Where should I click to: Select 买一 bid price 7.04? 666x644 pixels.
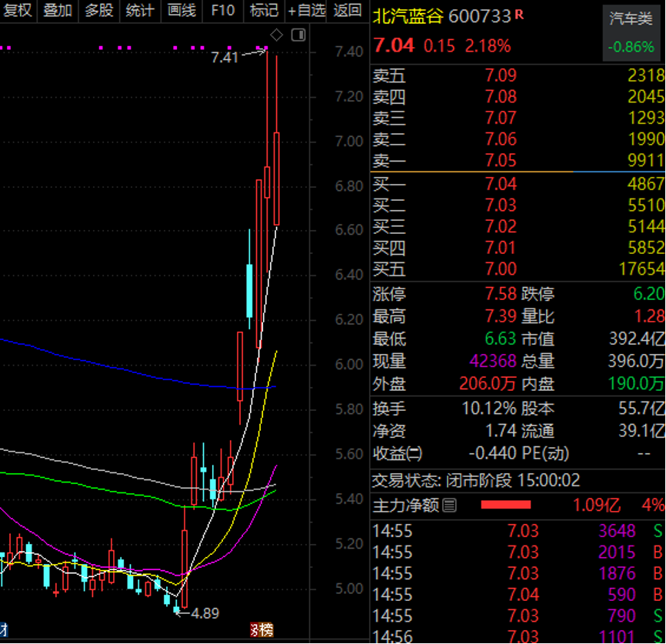tap(501, 184)
